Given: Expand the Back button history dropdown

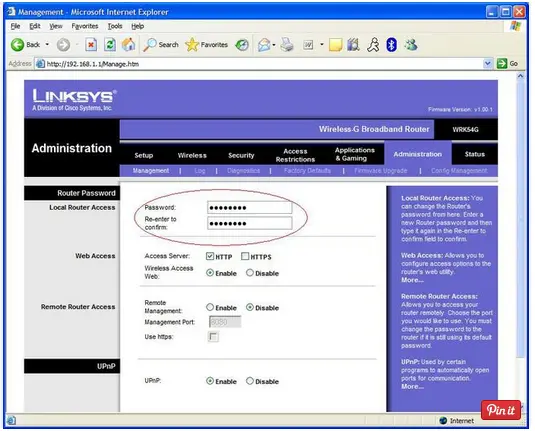Looking at the screenshot, I should click(x=47, y=45).
